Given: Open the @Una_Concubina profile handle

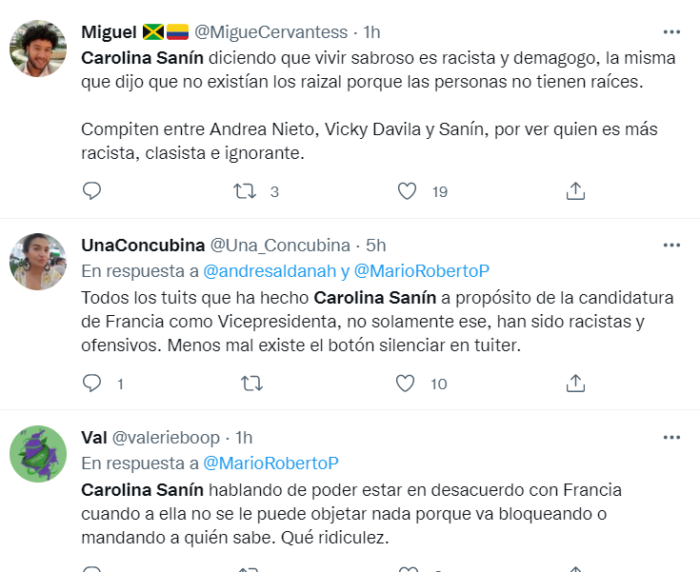Looking at the screenshot, I should click(x=279, y=245).
